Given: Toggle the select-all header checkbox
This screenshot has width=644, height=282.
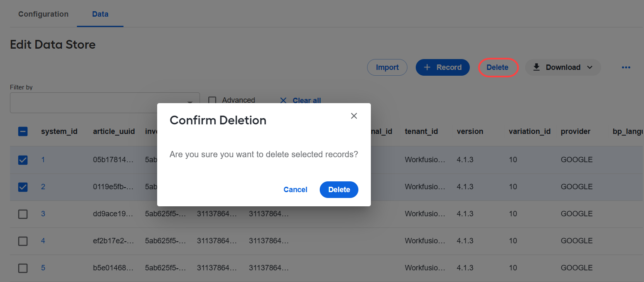Looking at the screenshot, I should tap(23, 131).
